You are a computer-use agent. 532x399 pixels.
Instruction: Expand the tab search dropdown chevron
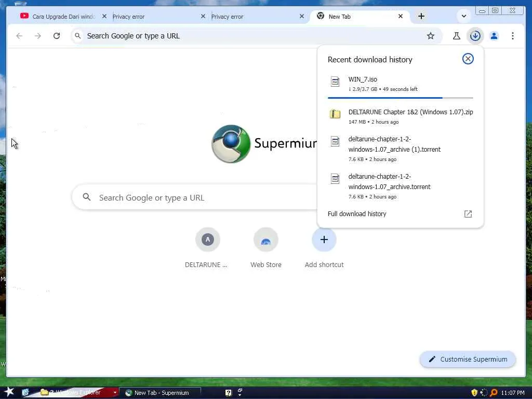[x=464, y=16]
